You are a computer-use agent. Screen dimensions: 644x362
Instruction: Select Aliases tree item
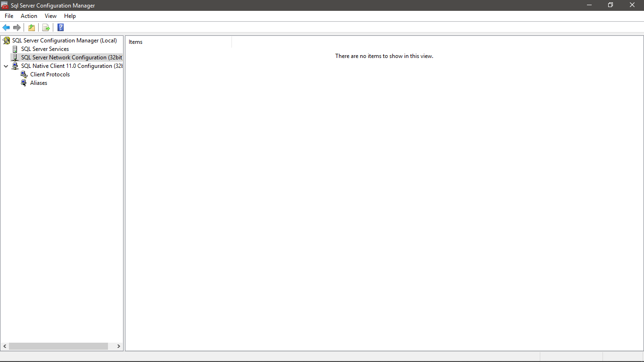(x=39, y=83)
